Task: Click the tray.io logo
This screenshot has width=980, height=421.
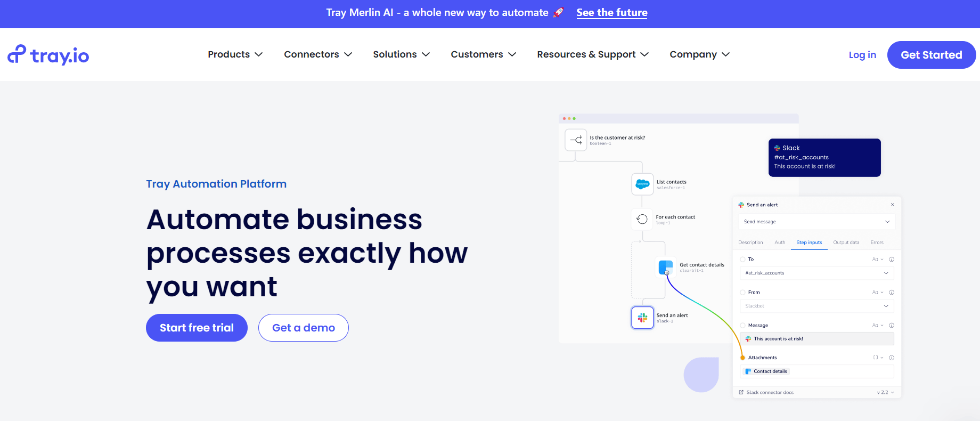Action: [x=48, y=55]
